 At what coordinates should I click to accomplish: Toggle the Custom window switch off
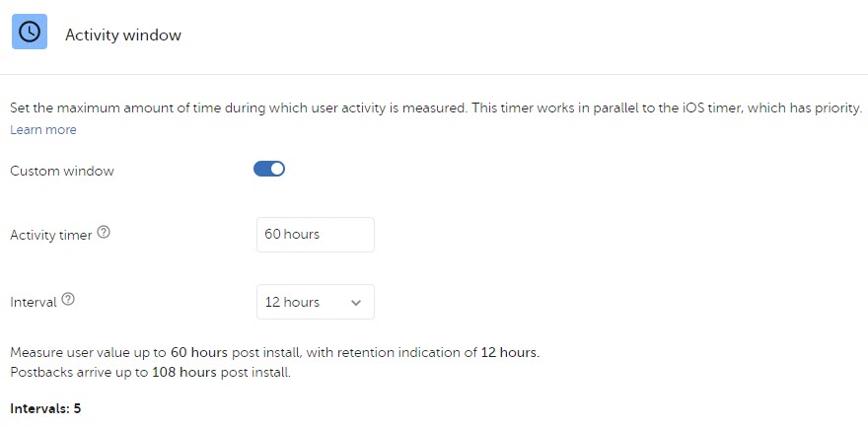coord(269,169)
